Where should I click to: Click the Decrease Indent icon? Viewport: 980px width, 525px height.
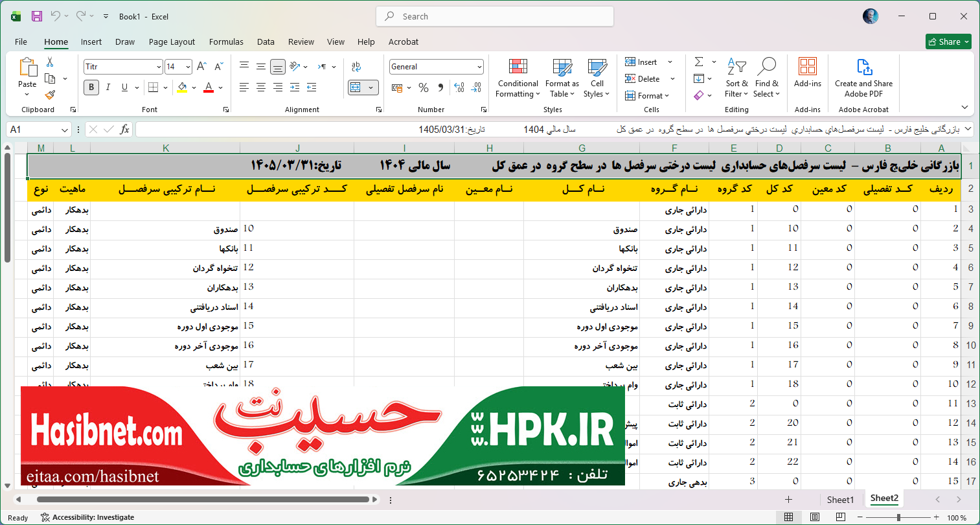(x=295, y=87)
